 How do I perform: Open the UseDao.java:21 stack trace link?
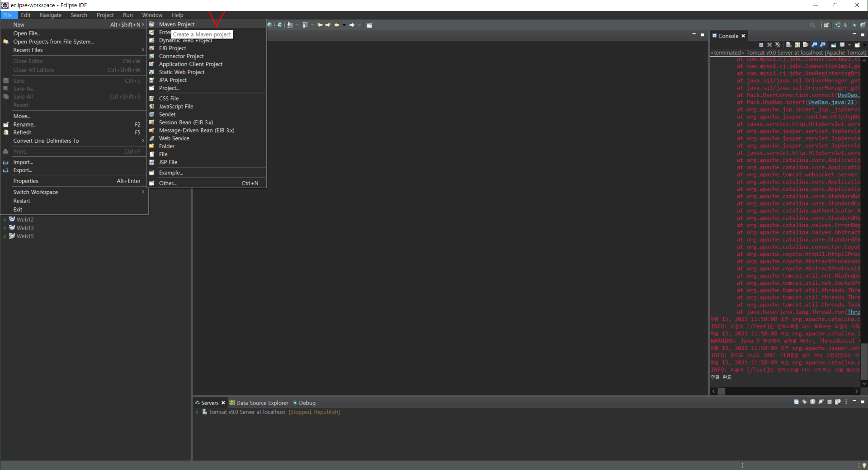coord(831,103)
